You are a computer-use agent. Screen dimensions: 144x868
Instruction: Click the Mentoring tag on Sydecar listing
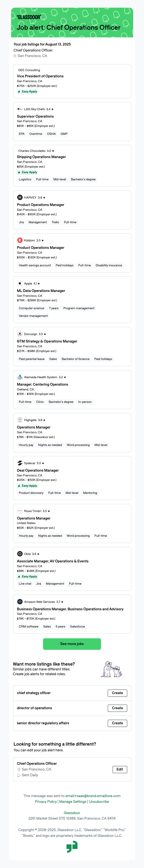click(90, 493)
